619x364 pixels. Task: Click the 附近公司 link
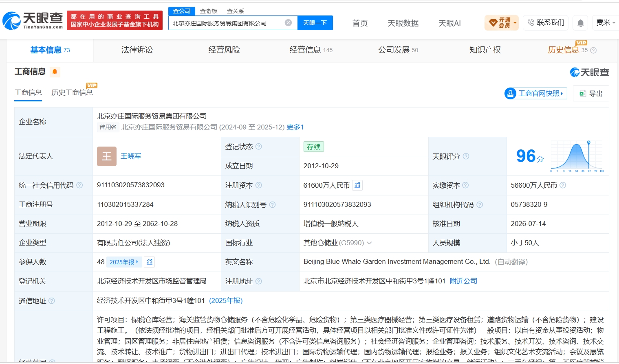click(463, 281)
